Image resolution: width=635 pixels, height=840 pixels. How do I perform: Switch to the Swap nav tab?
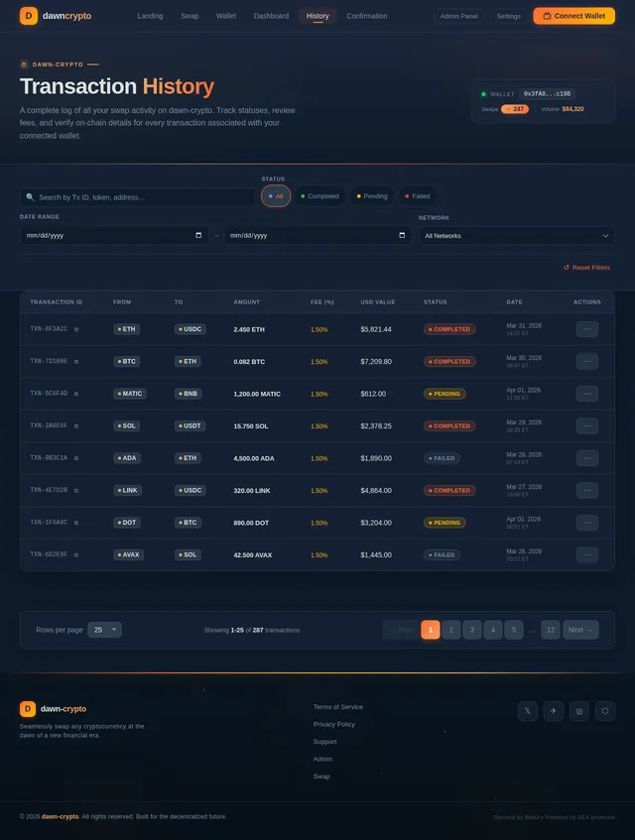[190, 16]
